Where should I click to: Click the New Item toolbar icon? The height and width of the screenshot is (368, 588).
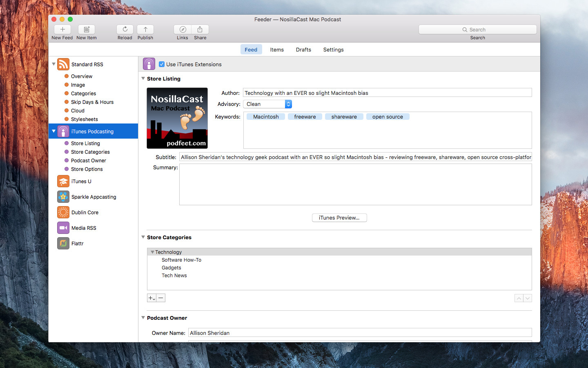pyautogui.click(x=87, y=29)
